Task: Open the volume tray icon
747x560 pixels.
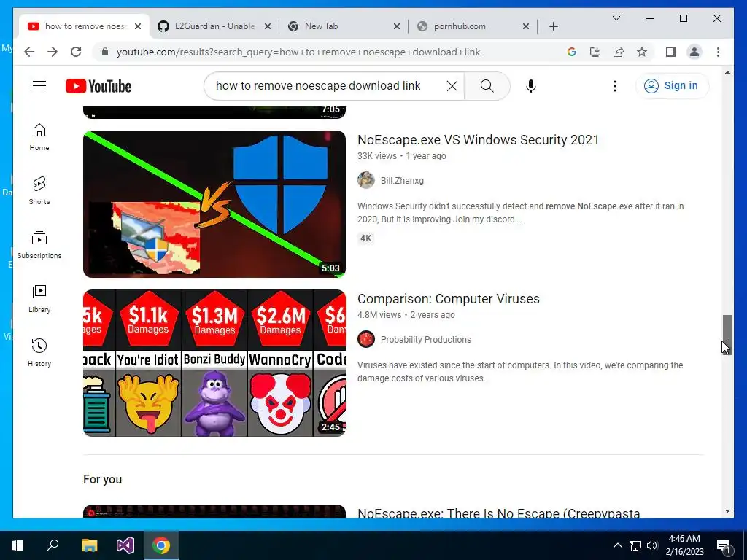Action: pos(652,545)
